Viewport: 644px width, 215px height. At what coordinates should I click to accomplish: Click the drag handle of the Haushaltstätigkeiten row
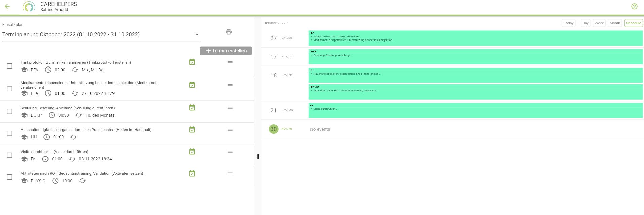230,130
